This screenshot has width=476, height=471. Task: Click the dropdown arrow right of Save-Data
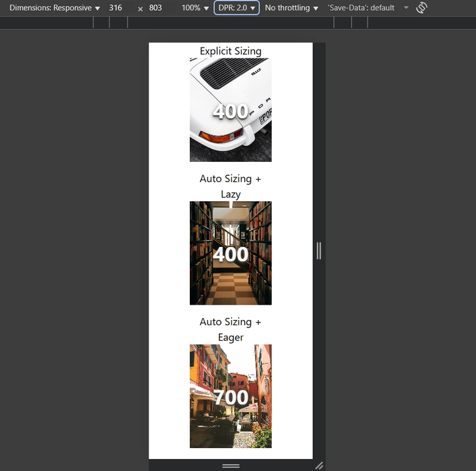[406, 8]
